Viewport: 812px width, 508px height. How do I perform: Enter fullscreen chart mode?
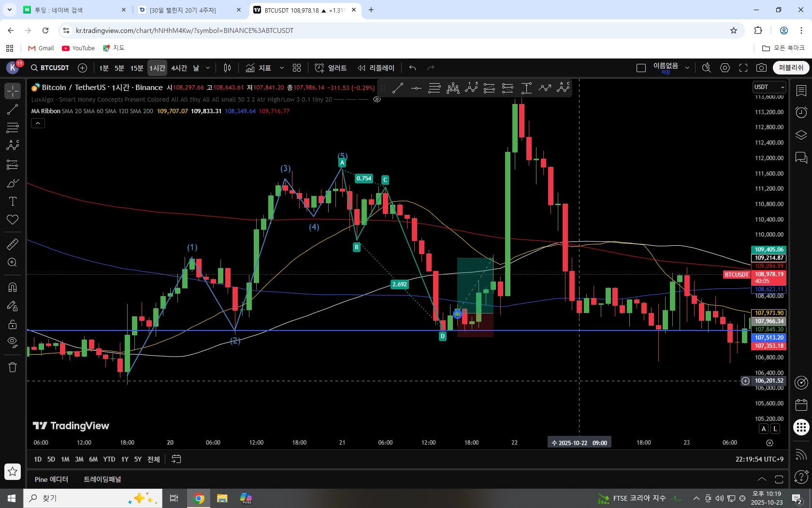(743, 68)
